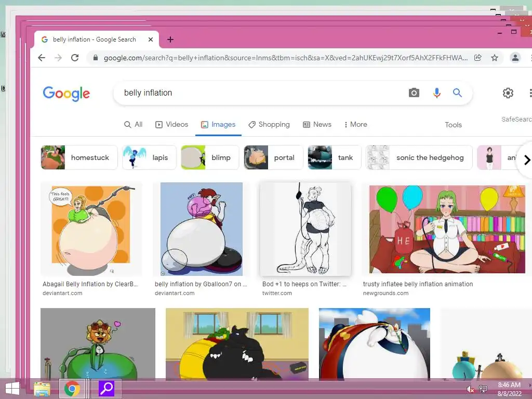Click the browser forward arrow
Viewport: 532px width, 399px height.
[x=58, y=58]
